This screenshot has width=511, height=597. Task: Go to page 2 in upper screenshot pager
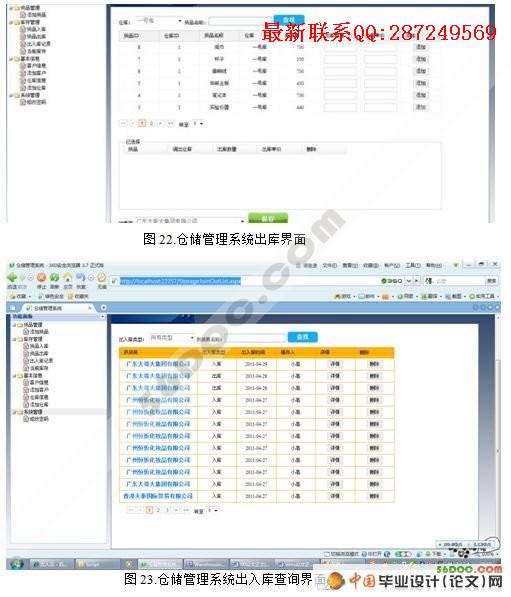point(151,123)
